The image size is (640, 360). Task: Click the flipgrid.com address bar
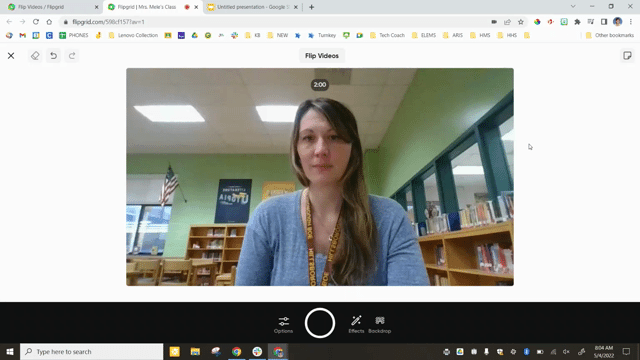(278, 22)
